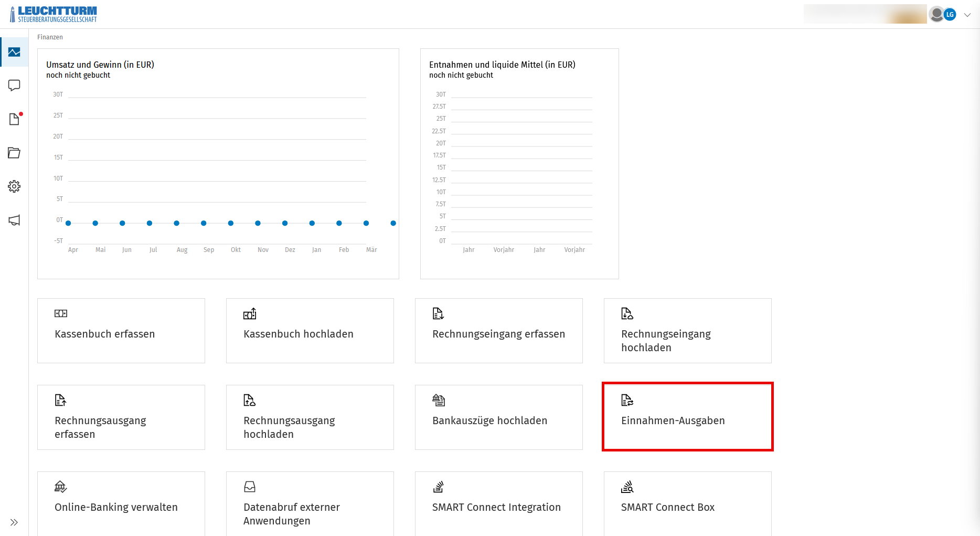Click Umsatz und Gewinn chart title
The width and height of the screenshot is (980, 536).
pos(100,65)
